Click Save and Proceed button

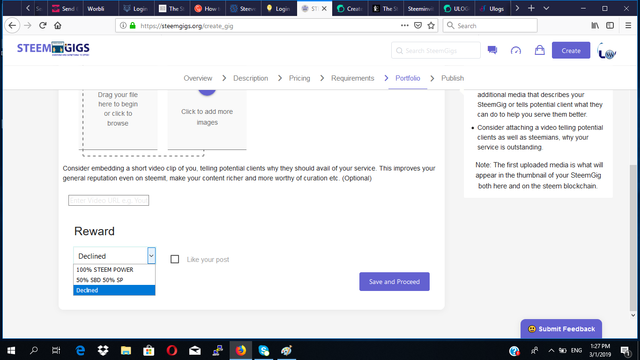tap(394, 282)
